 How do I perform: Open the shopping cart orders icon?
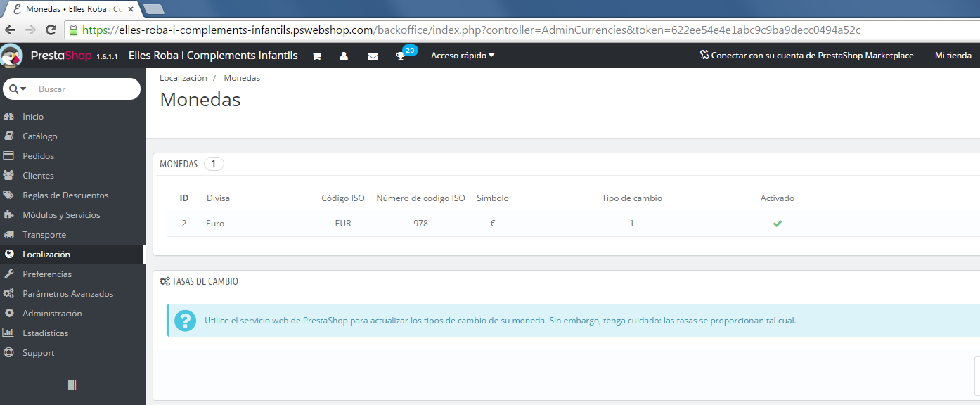(x=316, y=56)
